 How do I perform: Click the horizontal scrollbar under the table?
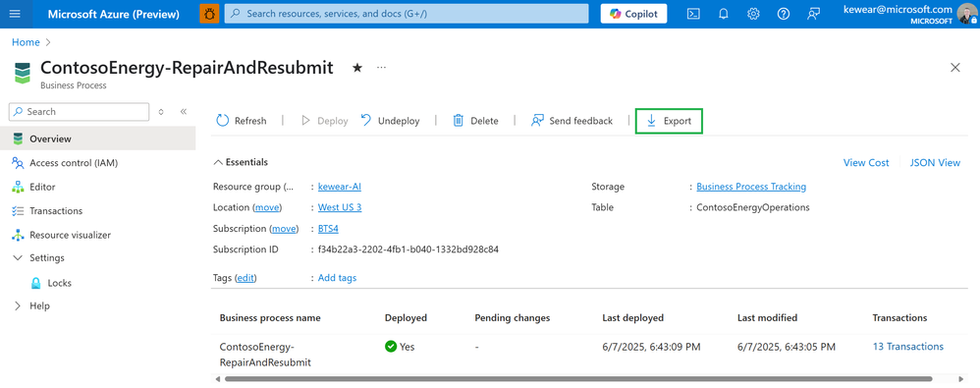point(578,378)
